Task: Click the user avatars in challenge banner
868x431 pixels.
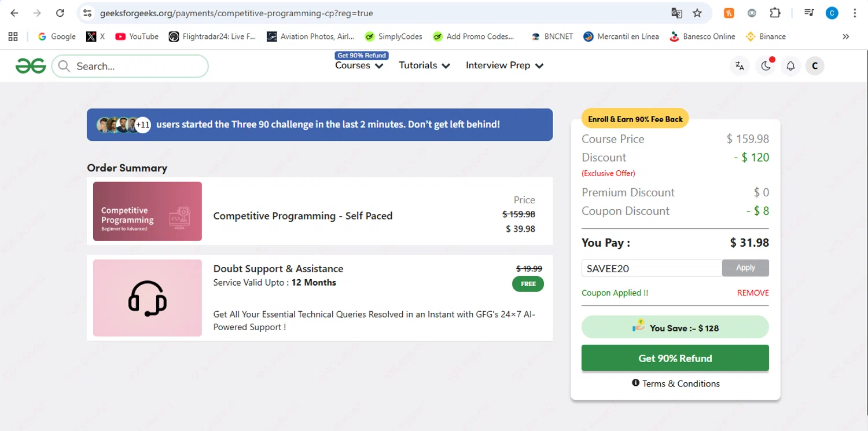Action: coord(123,125)
